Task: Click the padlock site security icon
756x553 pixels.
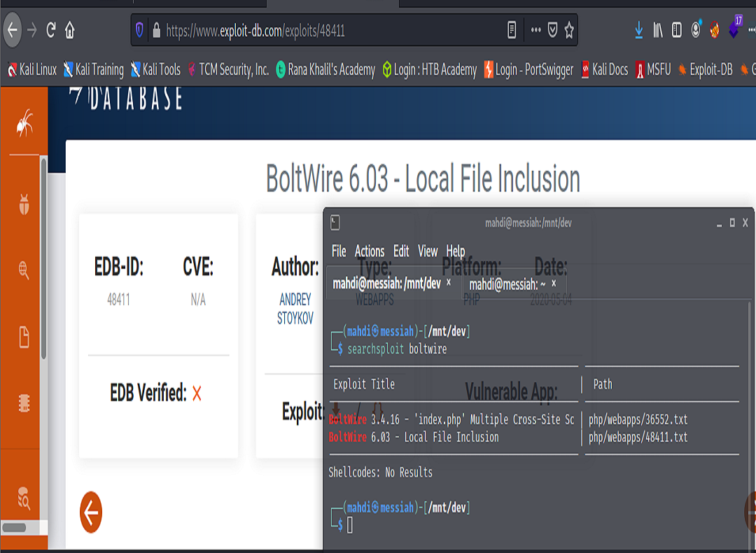Action: pyautogui.click(x=156, y=30)
